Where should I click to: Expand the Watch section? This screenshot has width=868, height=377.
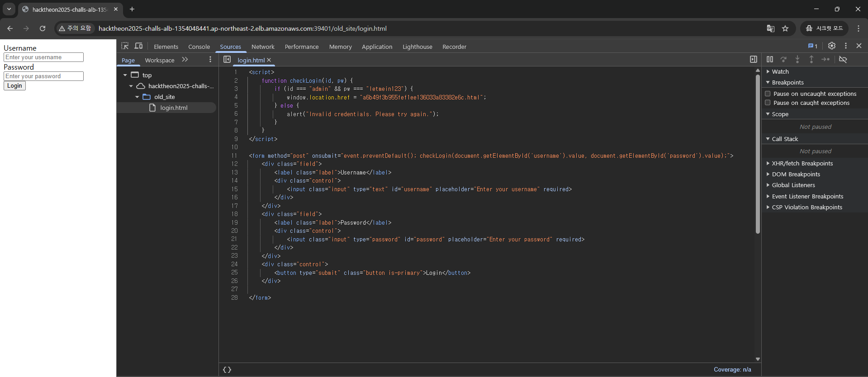(780, 71)
